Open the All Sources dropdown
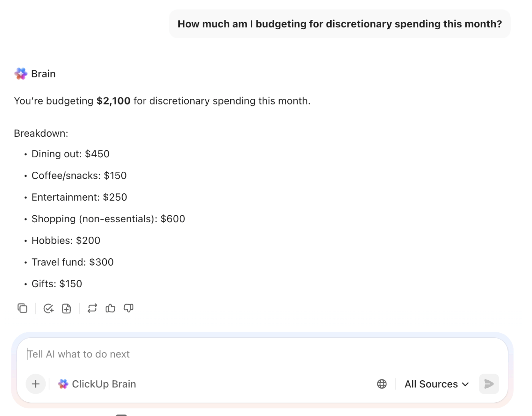This screenshot has width=532, height=416. [437, 384]
